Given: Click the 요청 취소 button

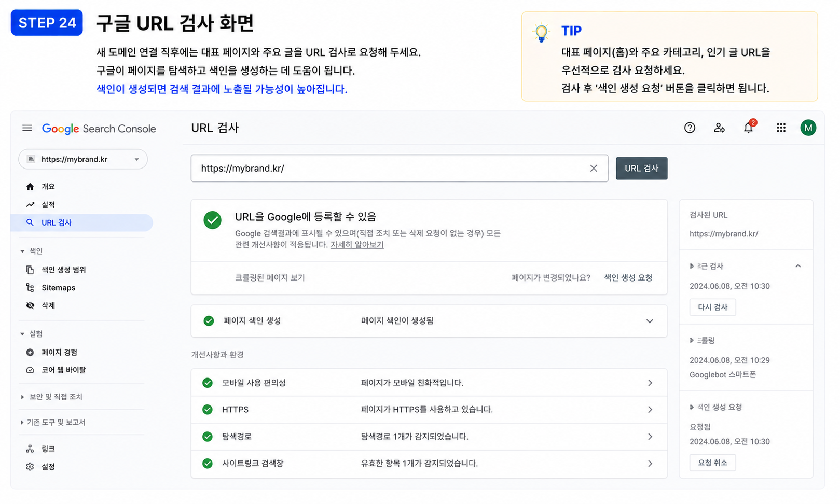Looking at the screenshot, I should 712,463.
